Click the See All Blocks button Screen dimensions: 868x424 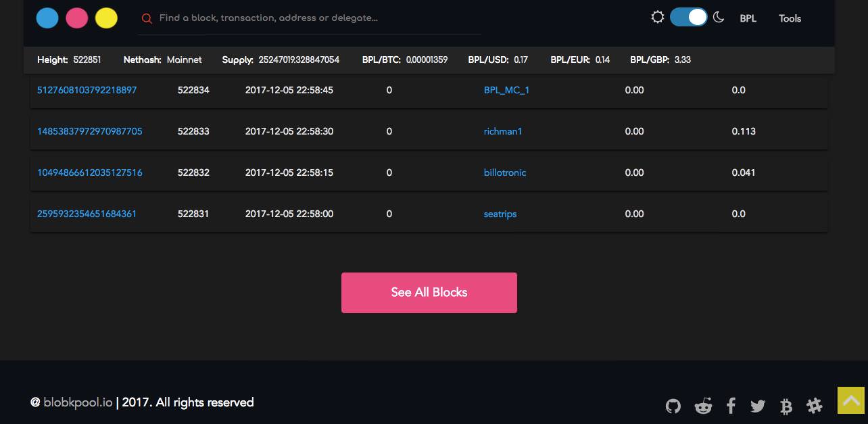[x=429, y=293]
